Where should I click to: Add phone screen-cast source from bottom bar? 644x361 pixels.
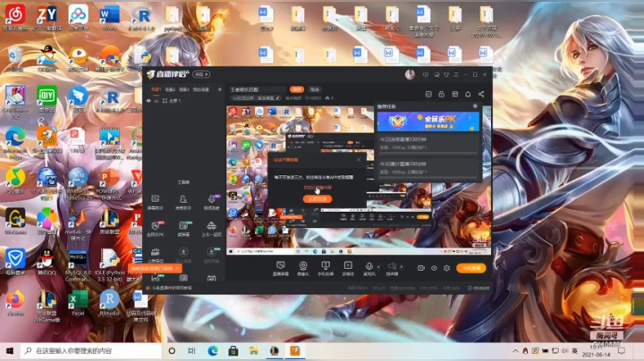326,268
